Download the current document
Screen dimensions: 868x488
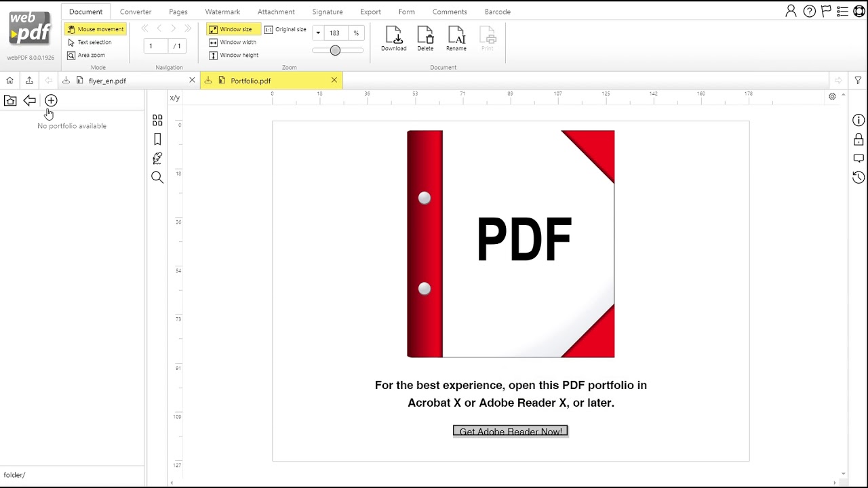pyautogui.click(x=393, y=39)
